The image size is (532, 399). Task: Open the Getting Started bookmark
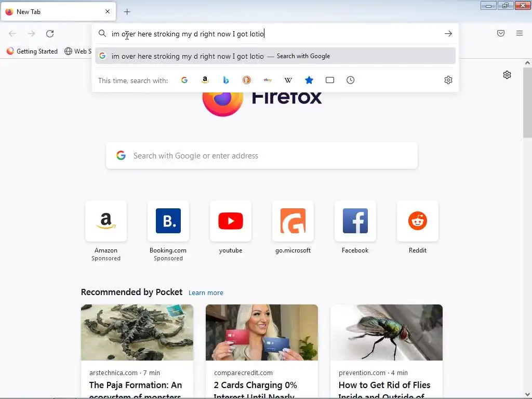coord(32,51)
